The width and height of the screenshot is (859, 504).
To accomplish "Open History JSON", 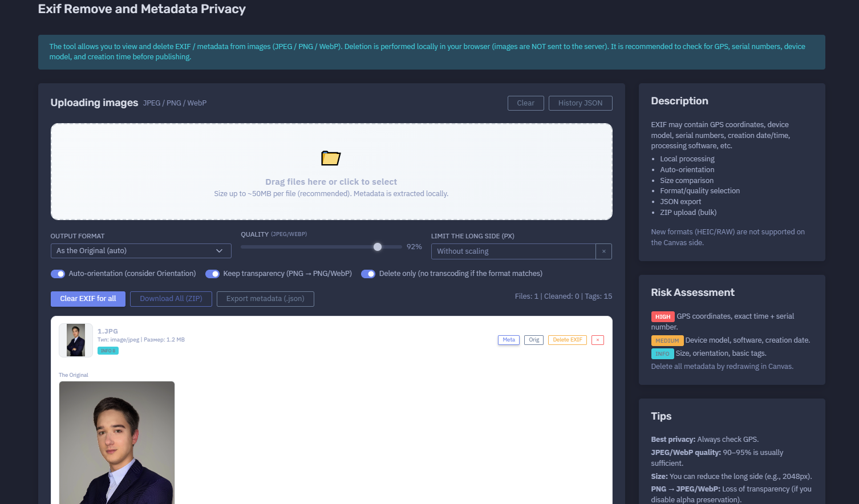I will click(x=580, y=103).
